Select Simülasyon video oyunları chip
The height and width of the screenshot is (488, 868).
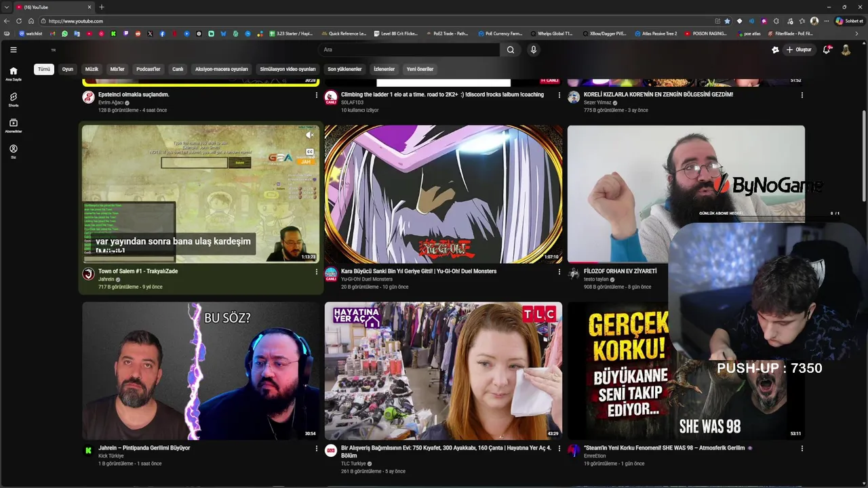(x=288, y=69)
